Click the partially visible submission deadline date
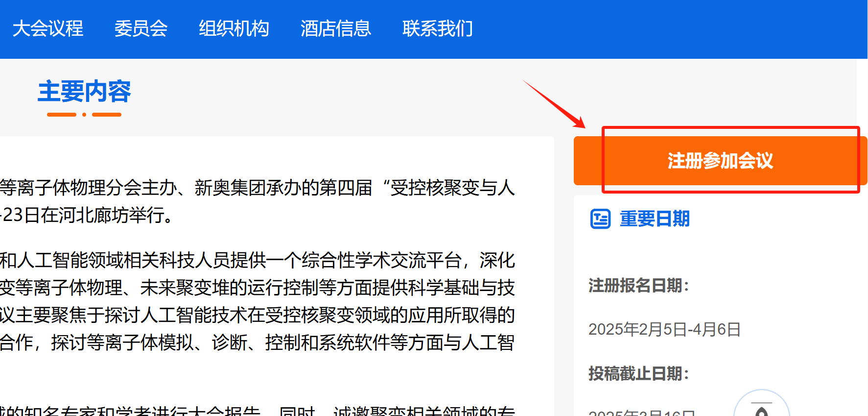 pyautogui.click(x=641, y=412)
